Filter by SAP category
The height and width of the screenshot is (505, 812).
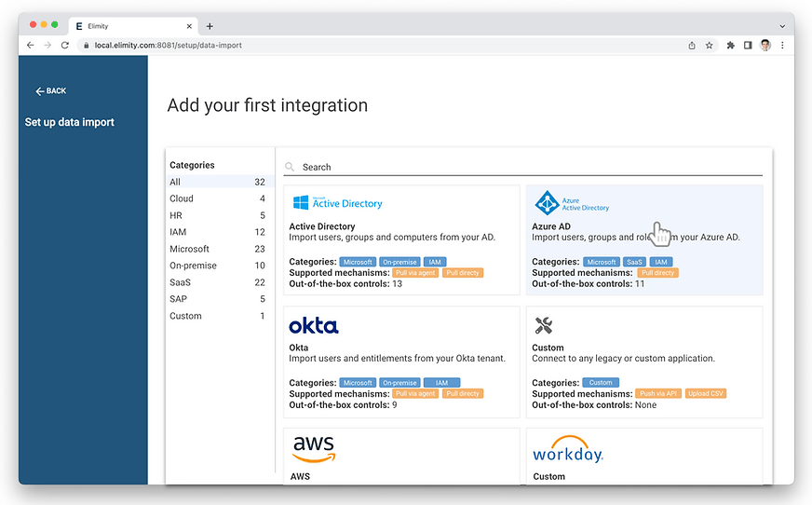pyautogui.click(x=218, y=299)
